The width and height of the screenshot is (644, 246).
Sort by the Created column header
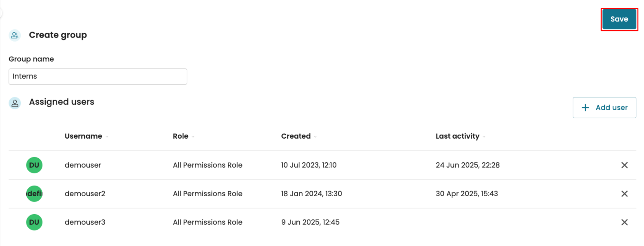point(296,136)
